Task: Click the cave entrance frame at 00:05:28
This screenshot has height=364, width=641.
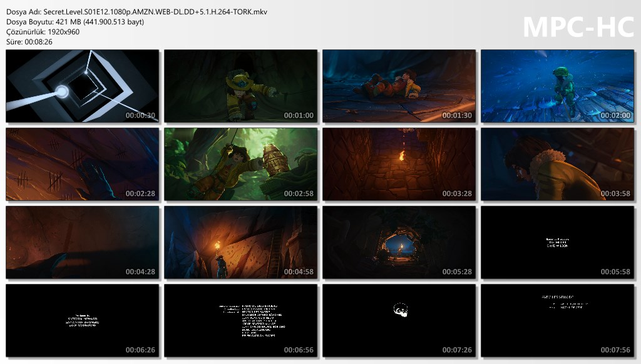Action: [x=399, y=242]
